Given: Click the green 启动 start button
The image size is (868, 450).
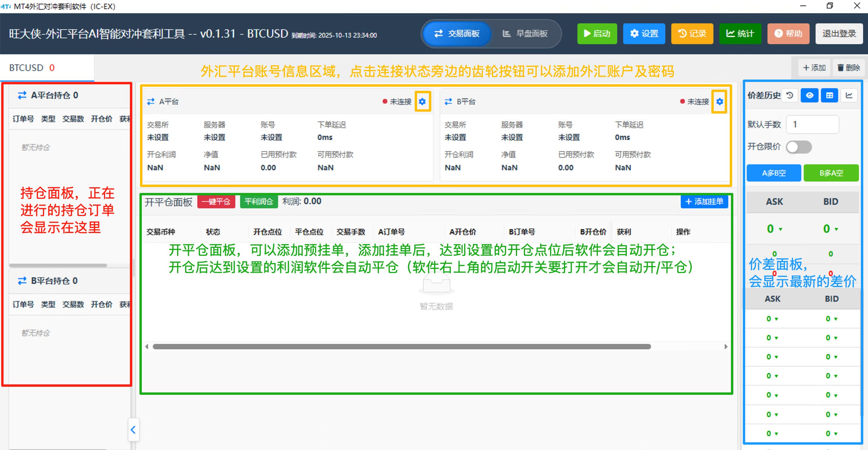Looking at the screenshot, I should click(x=597, y=33).
